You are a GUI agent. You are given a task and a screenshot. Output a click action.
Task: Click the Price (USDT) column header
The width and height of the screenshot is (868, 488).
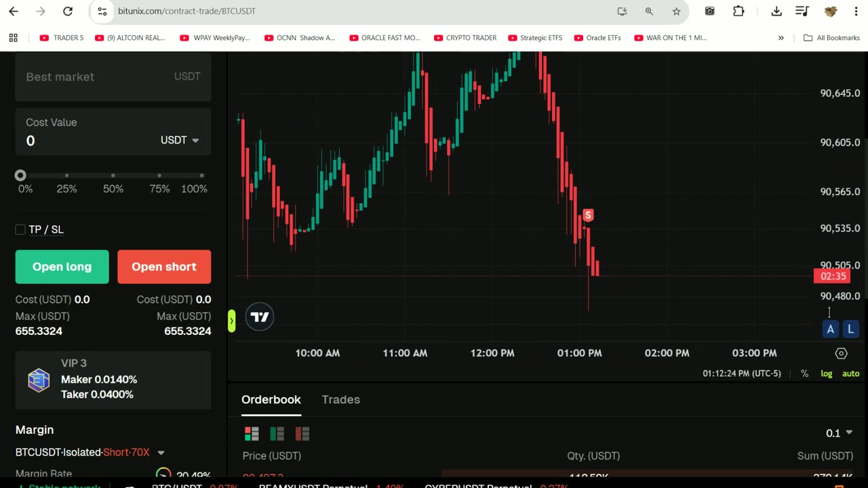pyautogui.click(x=272, y=456)
